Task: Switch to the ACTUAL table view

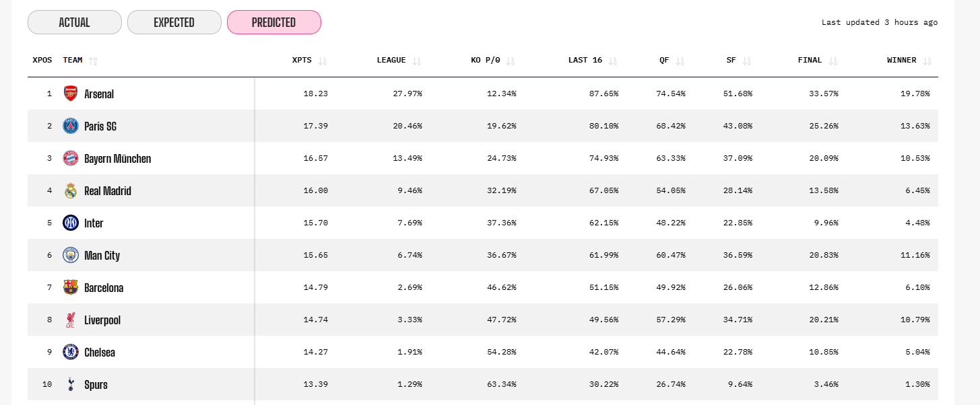Action: pos(75,22)
